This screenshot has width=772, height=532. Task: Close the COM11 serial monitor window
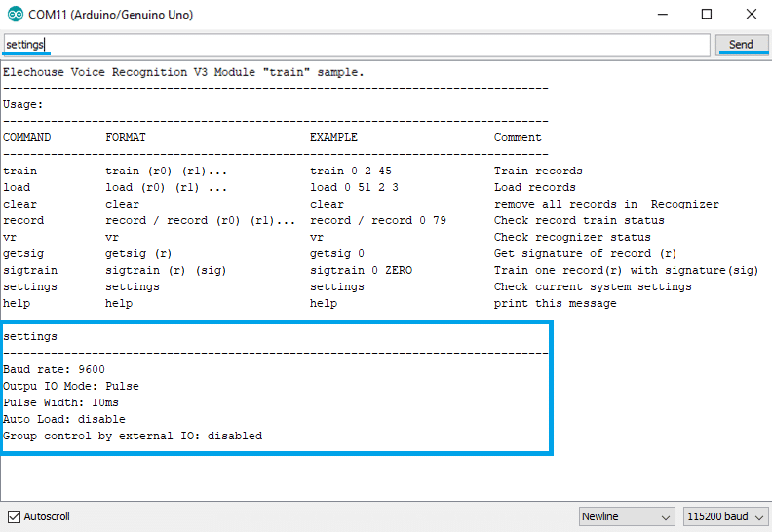[752, 15]
